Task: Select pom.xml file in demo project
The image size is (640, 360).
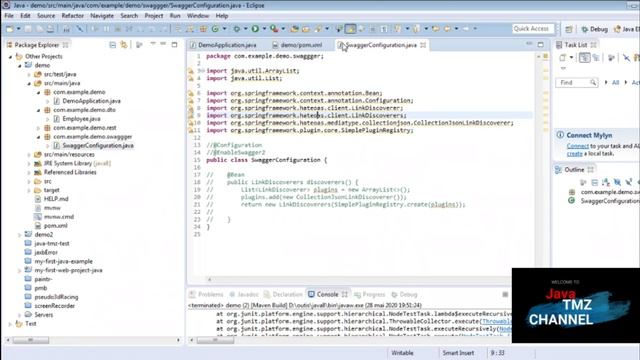Action: tap(56, 226)
